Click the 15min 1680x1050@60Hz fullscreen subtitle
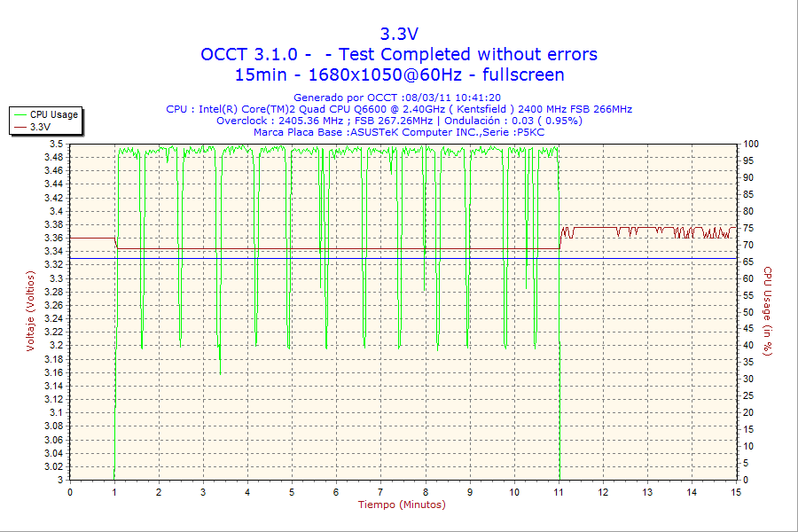 tap(399, 75)
